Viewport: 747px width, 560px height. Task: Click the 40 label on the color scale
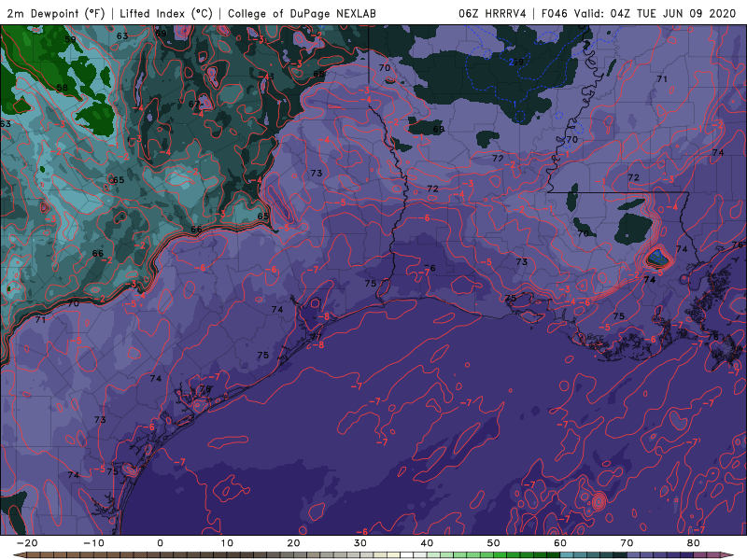click(x=427, y=543)
